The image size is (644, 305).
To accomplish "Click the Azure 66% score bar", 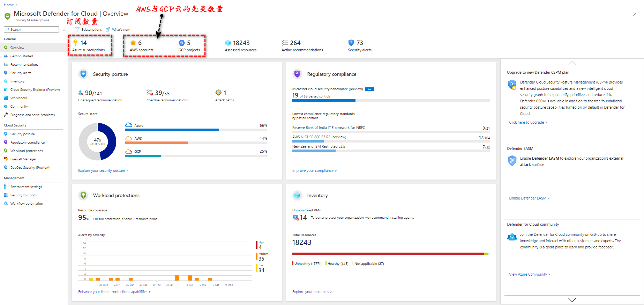I will [x=196, y=130].
